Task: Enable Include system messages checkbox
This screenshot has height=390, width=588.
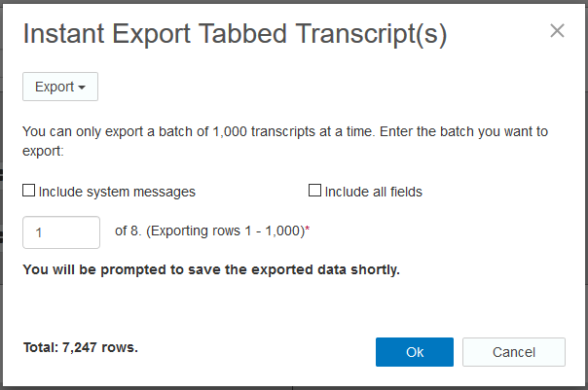Action: click(29, 191)
